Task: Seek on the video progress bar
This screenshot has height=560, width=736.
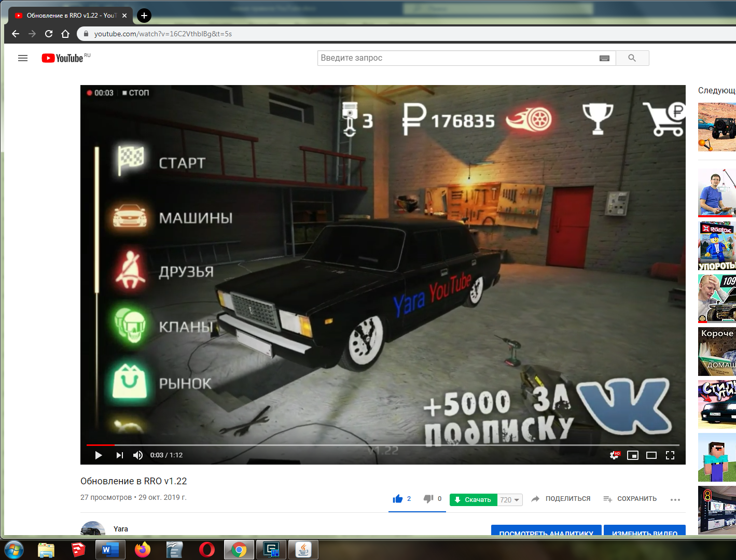Action: pyautogui.click(x=383, y=445)
